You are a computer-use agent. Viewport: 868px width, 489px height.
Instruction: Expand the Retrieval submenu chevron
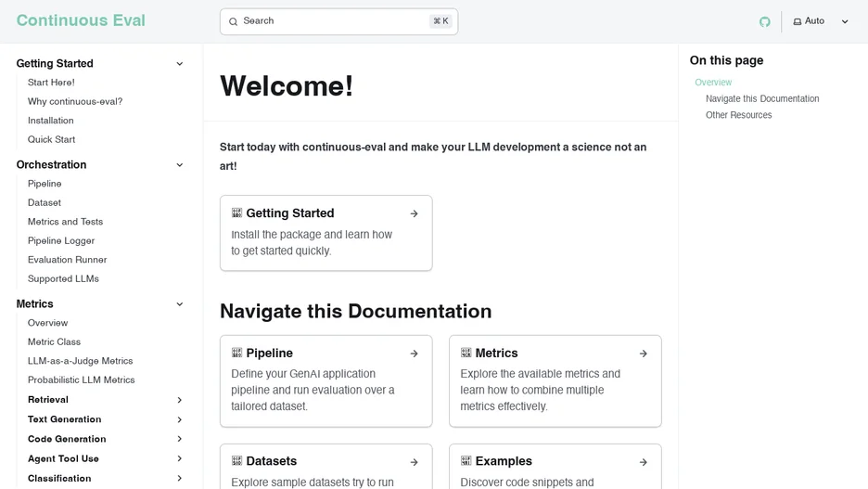pyautogui.click(x=179, y=400)
